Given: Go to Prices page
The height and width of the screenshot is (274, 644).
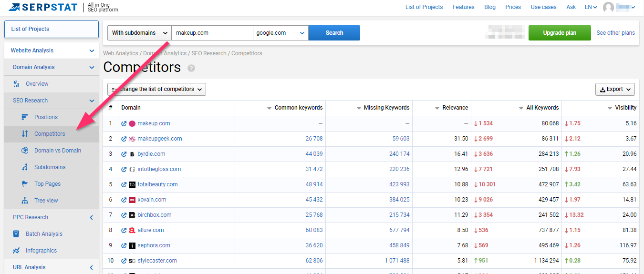Looking at the screenshot, I should coord(513,7).
